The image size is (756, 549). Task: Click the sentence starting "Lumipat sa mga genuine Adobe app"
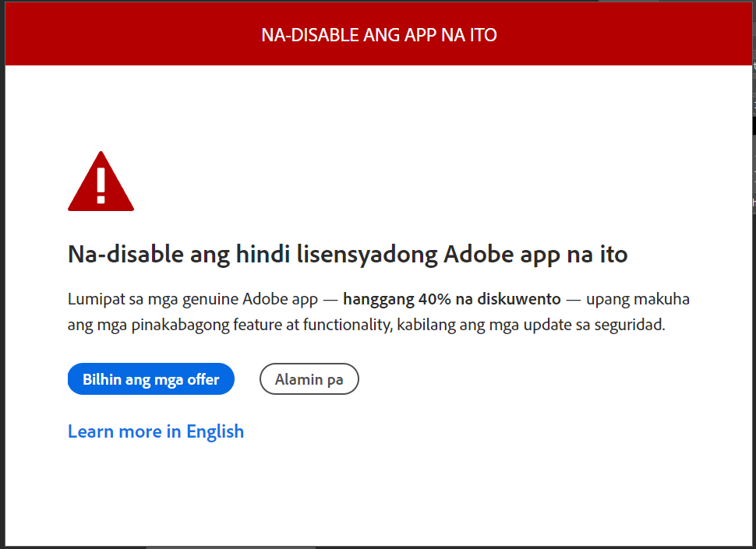point(379,311)
